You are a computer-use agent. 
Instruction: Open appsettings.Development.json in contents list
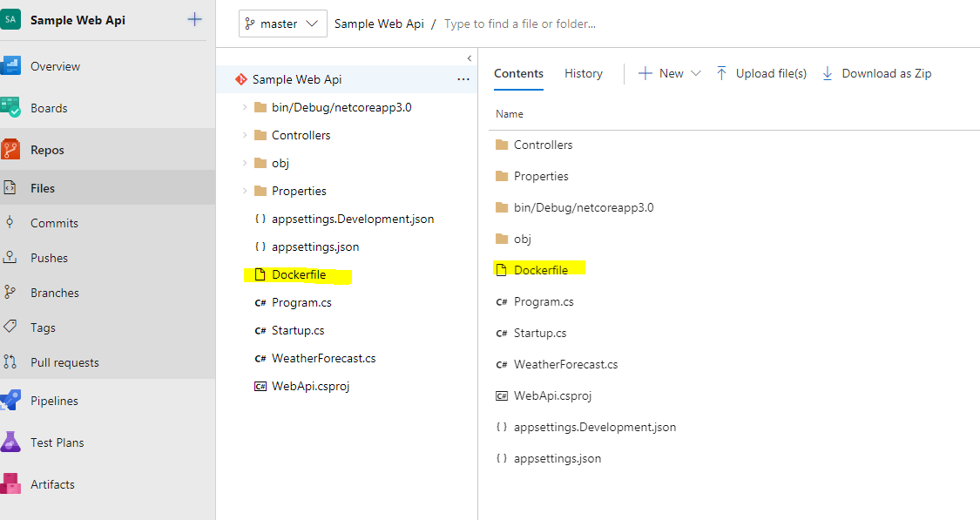tap(594, 427)
